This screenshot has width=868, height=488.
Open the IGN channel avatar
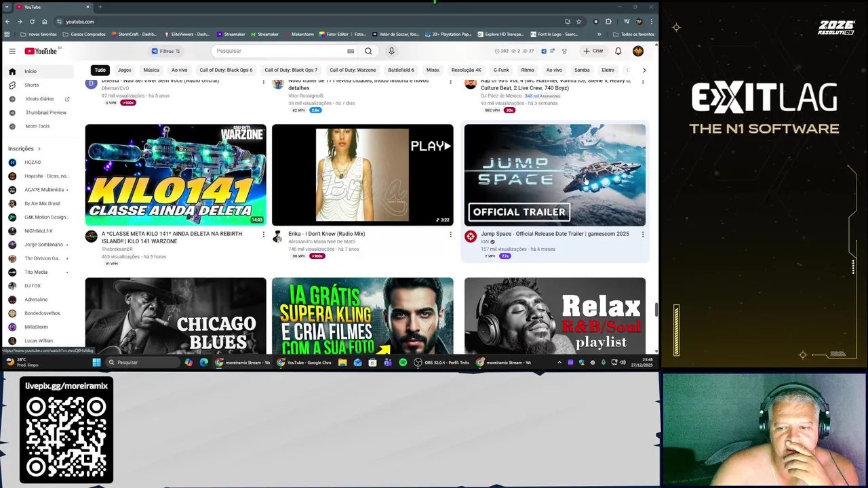471,237
